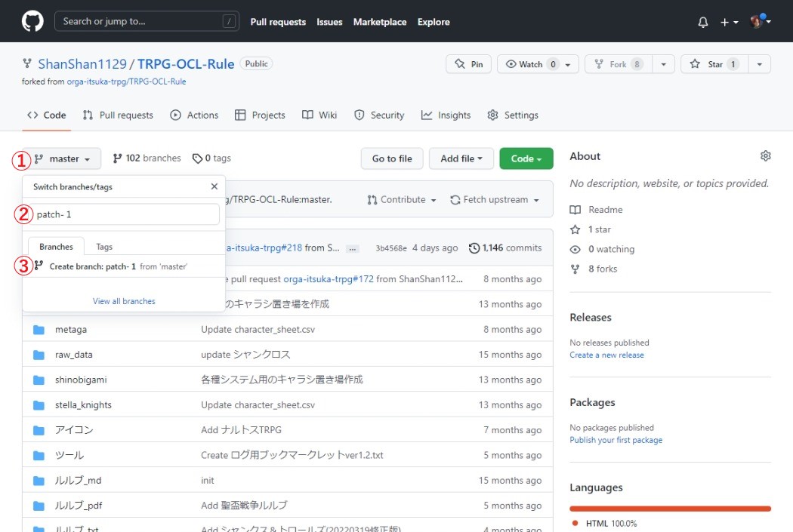Expand the commit message ellipsis button
Screen dimensions: 793x532
click(353, 248)
